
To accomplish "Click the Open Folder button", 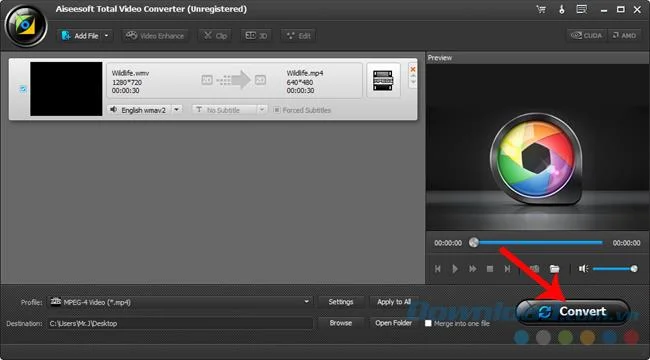I will tap(394, 323).
